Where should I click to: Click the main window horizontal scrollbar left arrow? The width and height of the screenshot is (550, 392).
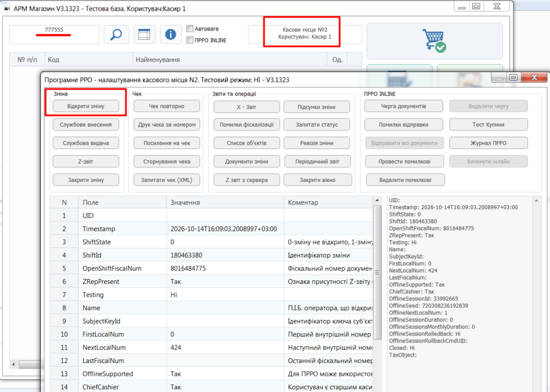tap(13, 365)
